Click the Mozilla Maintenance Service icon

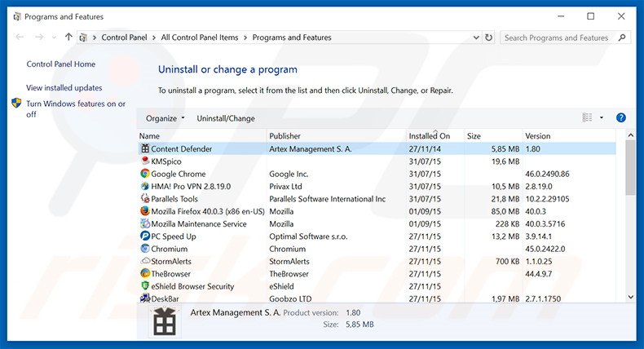tap(145, 223)
